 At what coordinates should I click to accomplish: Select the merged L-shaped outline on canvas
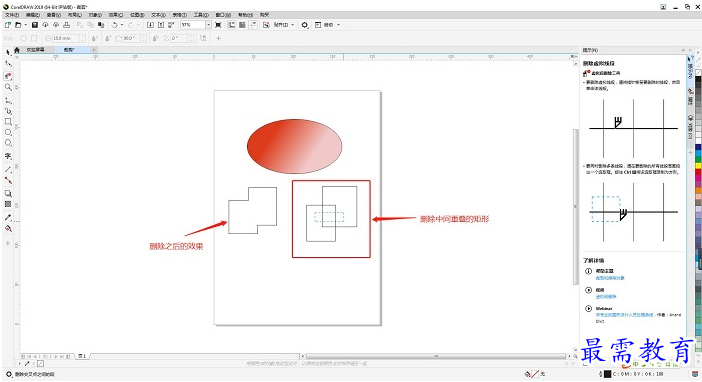[x=253, y=210]
